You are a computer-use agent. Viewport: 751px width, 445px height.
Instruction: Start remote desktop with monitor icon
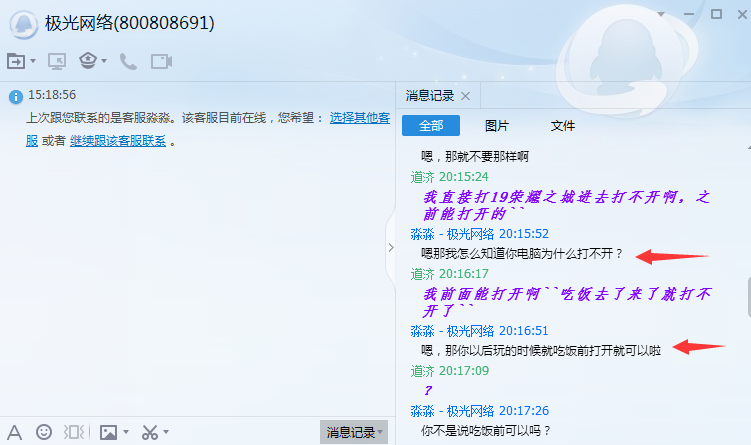coord(57,61)
